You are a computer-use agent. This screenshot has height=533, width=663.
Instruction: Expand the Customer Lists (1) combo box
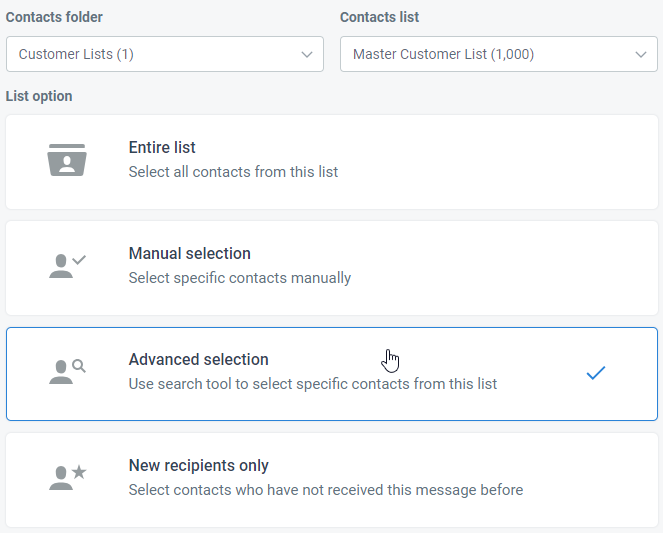point(165,54)
